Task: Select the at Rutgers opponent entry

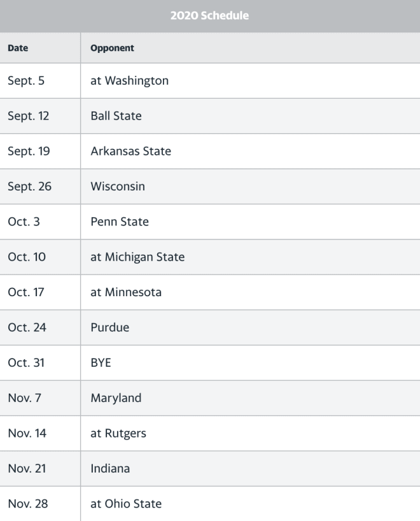Action: 118,433
